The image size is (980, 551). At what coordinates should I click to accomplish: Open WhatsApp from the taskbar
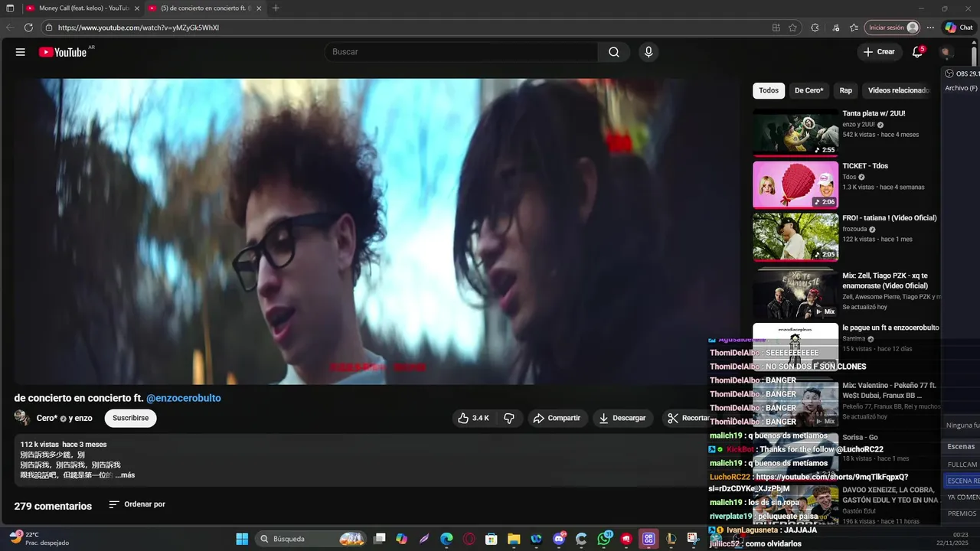coord(604,539)
